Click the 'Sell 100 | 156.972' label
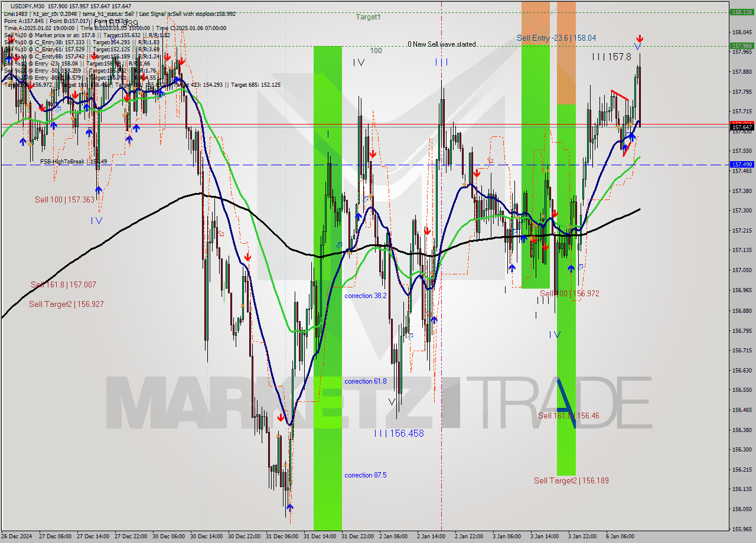Screen dimensions: 756x543 click(570, 293)
